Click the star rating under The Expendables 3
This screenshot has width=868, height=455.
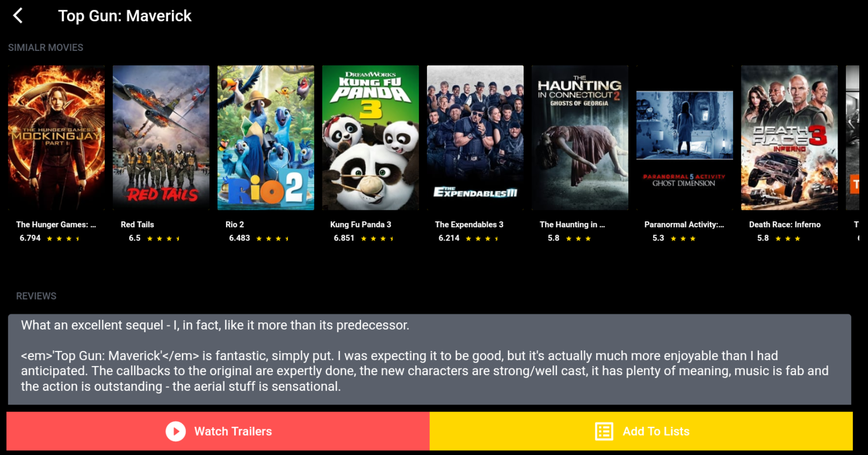click(x=482, y=238)
